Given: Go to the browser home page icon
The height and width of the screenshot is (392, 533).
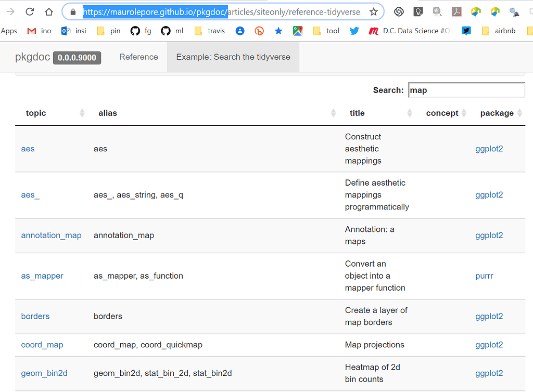Looking at the screenshot, I should pyautogui.click(x=49, y=12).
